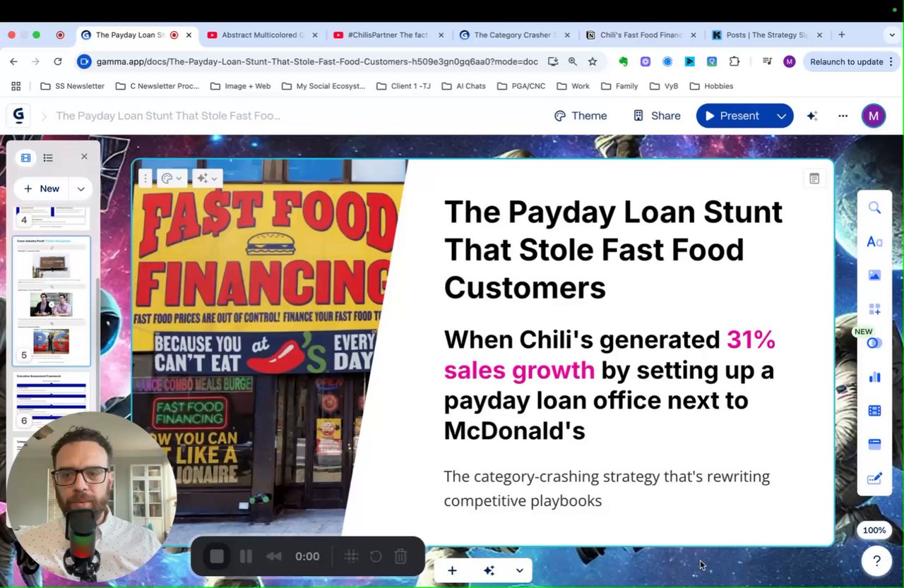
Task: Open the AI sparkle assistant in header
Action: [x=812, y=116]
